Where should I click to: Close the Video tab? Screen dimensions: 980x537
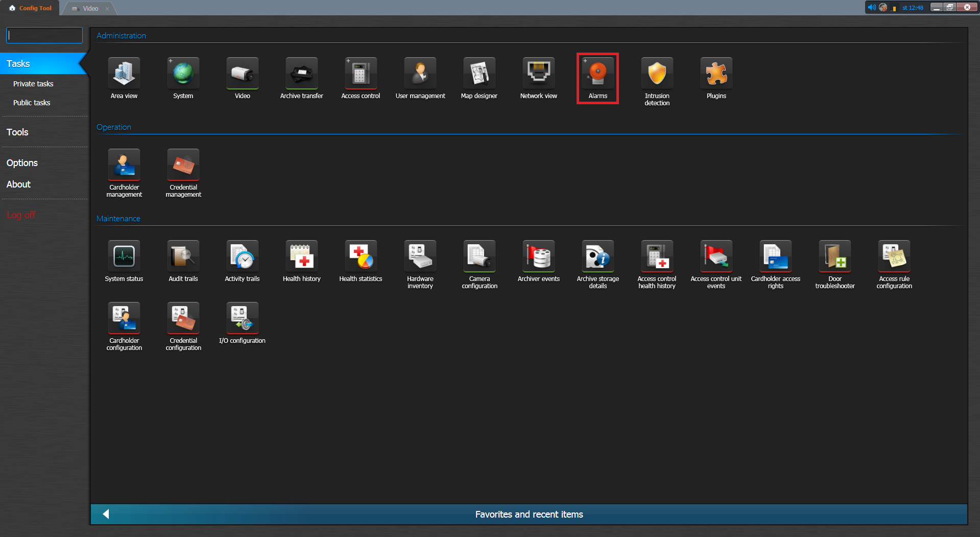[x=107, y=9]
